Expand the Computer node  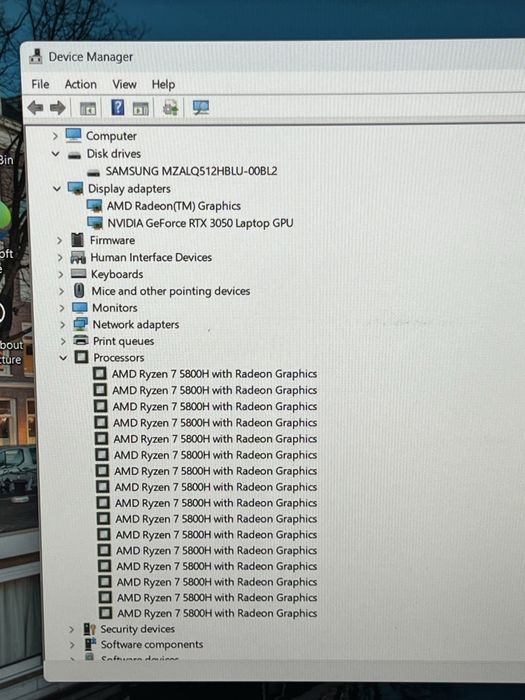click(x=55, y=136)
